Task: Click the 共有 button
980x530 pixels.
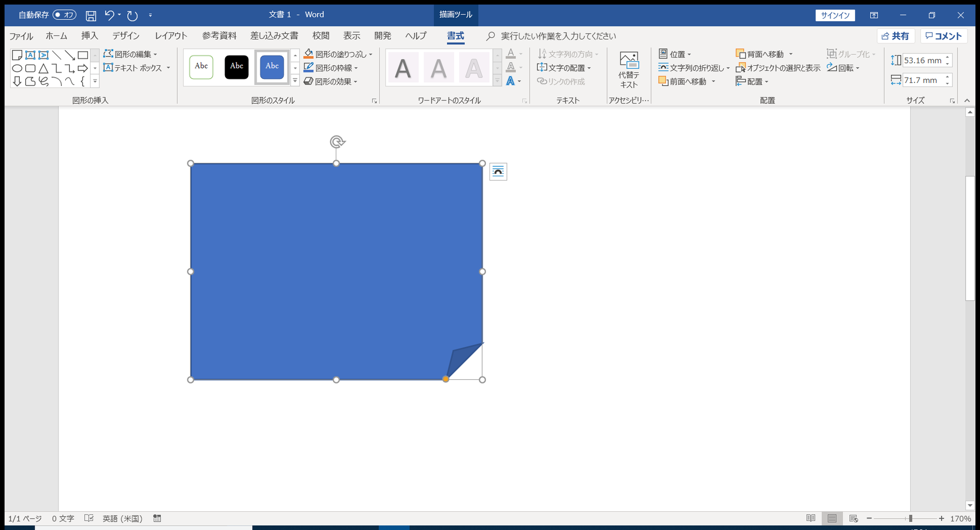Action: tap(896, 36)
